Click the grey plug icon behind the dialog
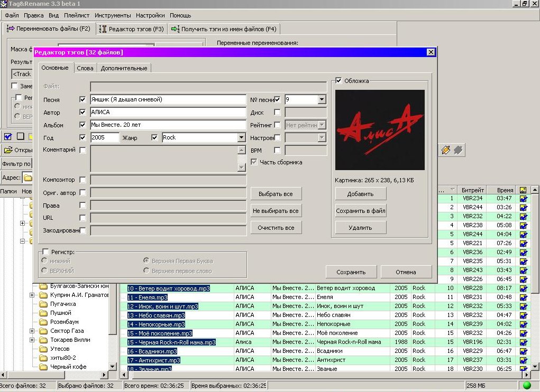This screenshot has height=392, width=540. (458, 150)
